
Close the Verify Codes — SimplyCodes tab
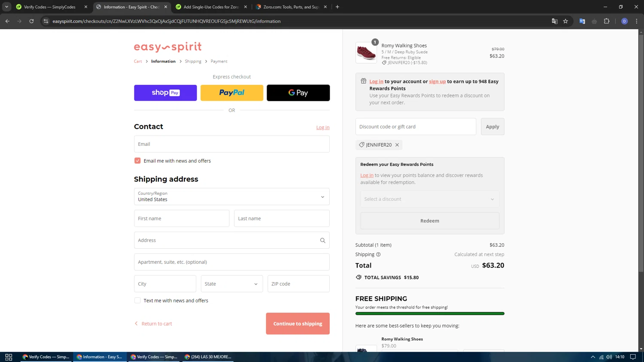coord(86,7)
